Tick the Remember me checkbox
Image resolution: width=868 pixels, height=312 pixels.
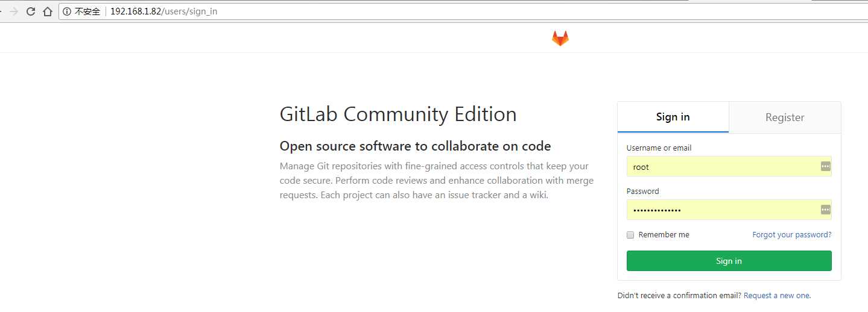click(x=630, y=235)
